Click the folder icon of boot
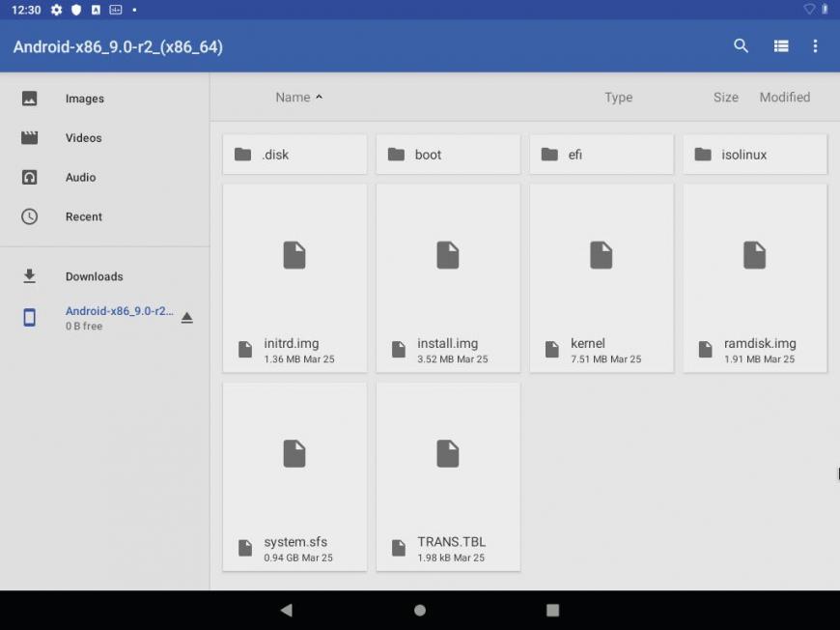 click(x=396, y=155)
